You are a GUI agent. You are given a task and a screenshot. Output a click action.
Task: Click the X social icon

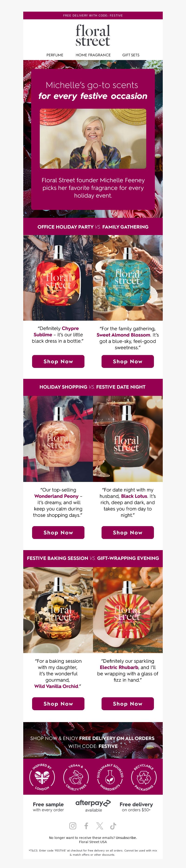pos(100,826)
